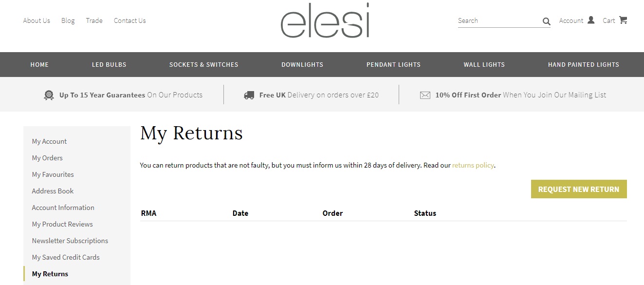Select Newsletter Subscriptions in sidebar
644x285 pixels.
(x=70, y=241)
